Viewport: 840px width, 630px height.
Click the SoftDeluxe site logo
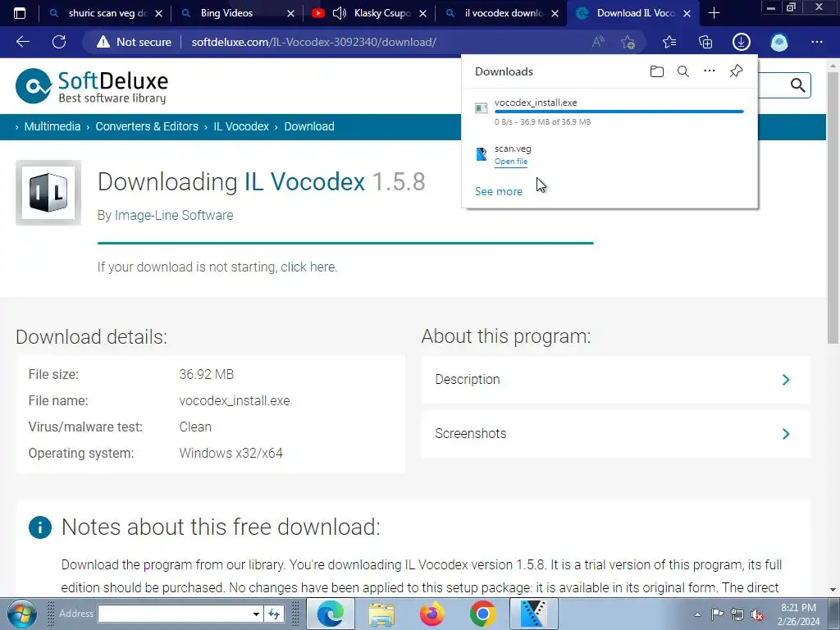[92, 85]
